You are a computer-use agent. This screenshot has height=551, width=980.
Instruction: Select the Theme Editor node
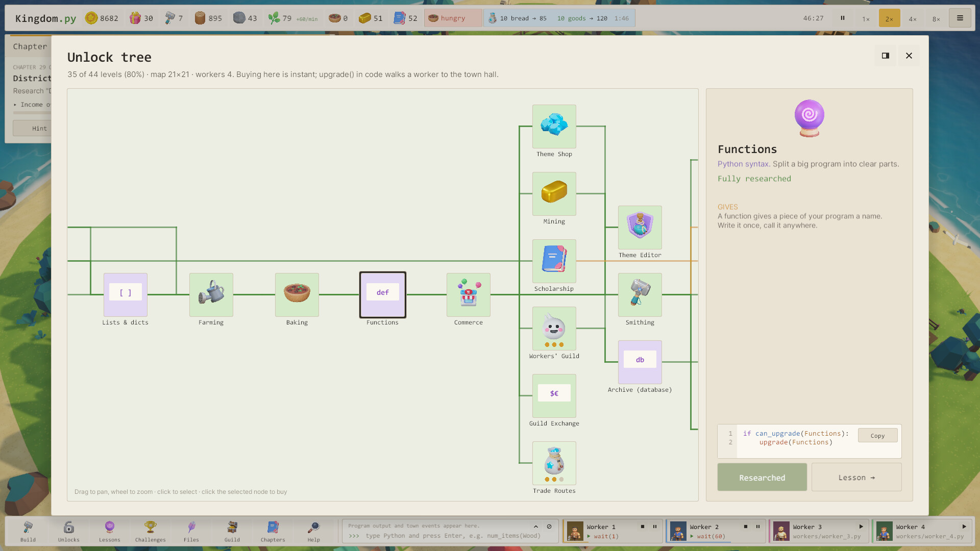640,228
